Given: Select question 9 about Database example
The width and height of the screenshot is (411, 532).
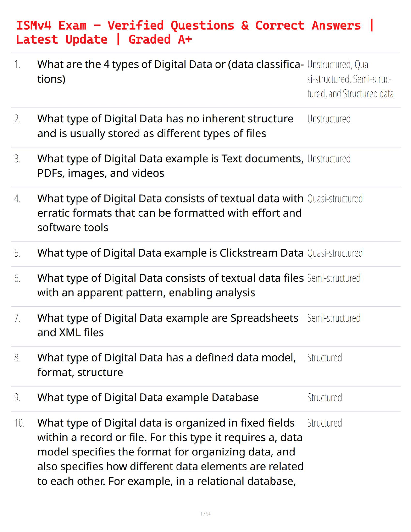Looking at the screenshot, I should [x=148, y=398].
